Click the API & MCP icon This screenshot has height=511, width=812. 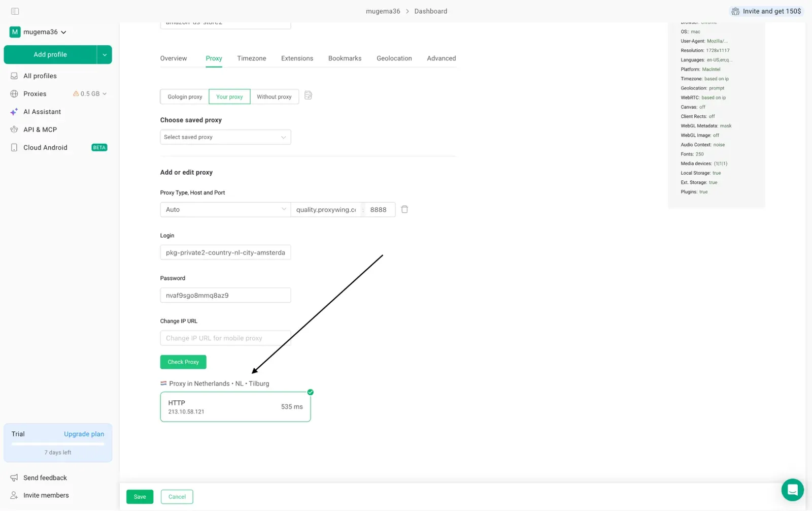(14, 130)
